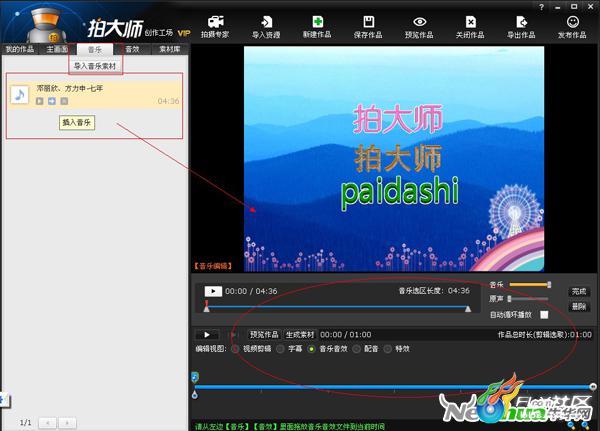Click the left zoom magnifier icon at bottom right
Viewport: 600px width, 431px height.
click(x=571, y=424)
